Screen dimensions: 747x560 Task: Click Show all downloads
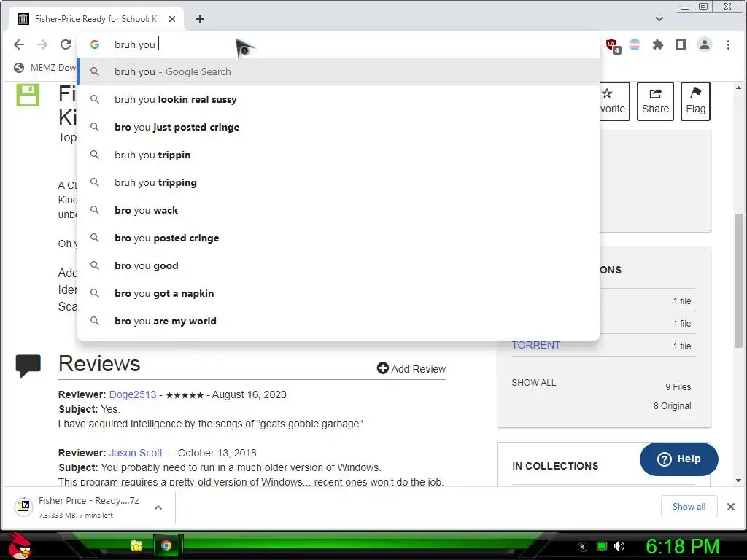coord(689,507)
